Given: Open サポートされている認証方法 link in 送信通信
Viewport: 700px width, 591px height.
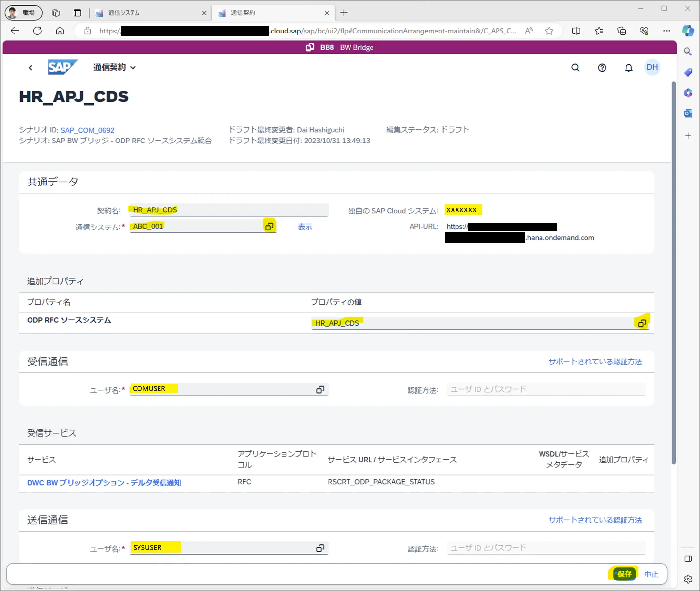Looking at the screenshot, I should point(595,520).
